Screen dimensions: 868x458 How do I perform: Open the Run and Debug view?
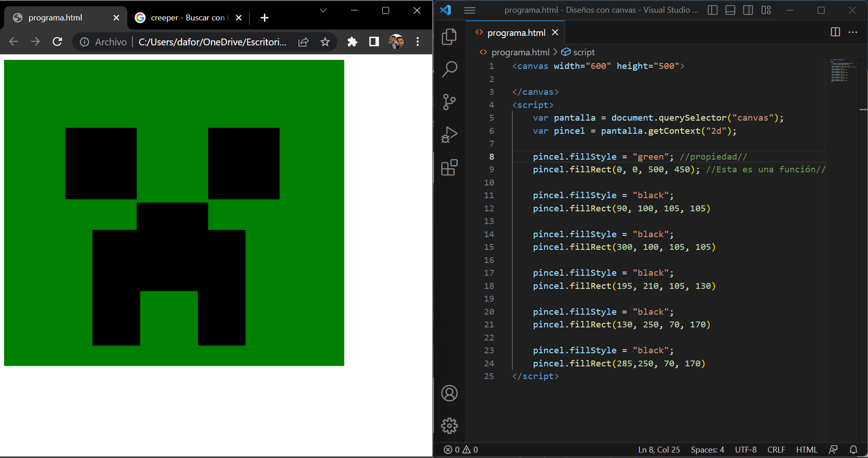click(449, 135)
